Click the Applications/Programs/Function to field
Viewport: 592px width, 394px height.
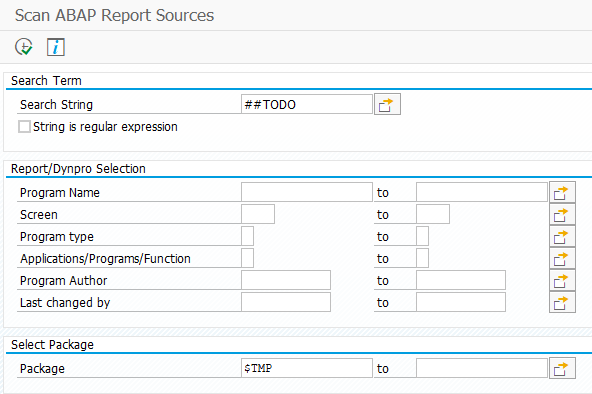(422, 258)
